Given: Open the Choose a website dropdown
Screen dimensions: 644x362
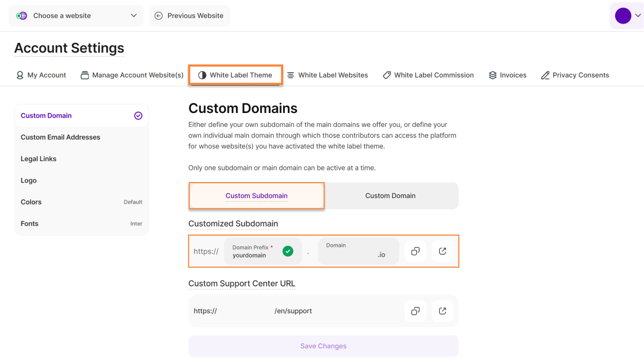Looking at the screenshot, I should [x=76, y=16].
